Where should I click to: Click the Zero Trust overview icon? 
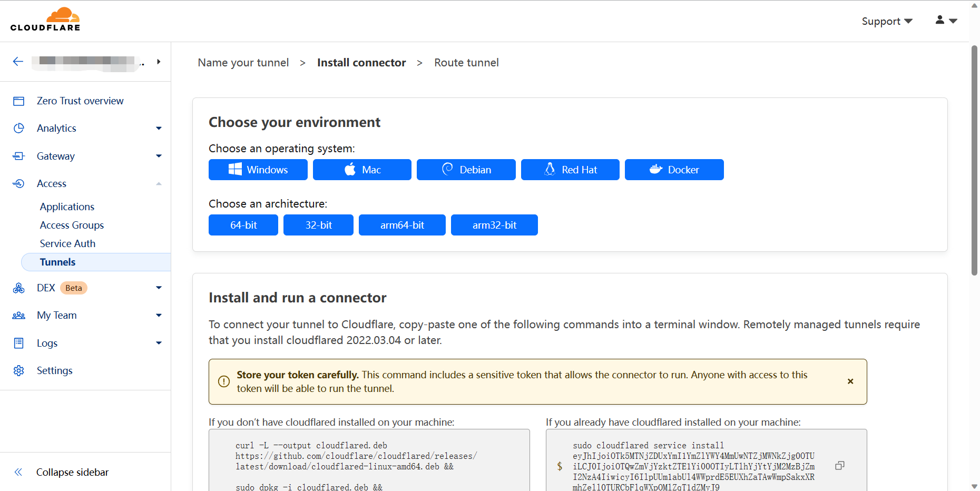tap(19, 101)
